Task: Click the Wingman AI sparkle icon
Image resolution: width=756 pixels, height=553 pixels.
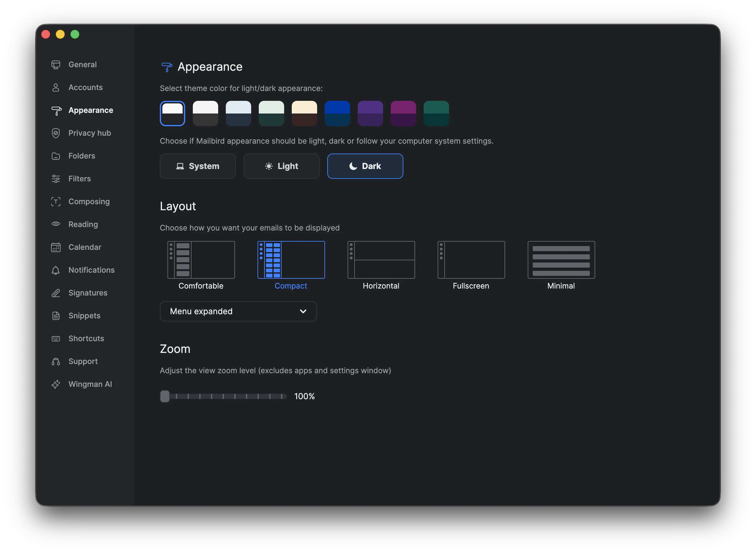Action: pos(56,384)
